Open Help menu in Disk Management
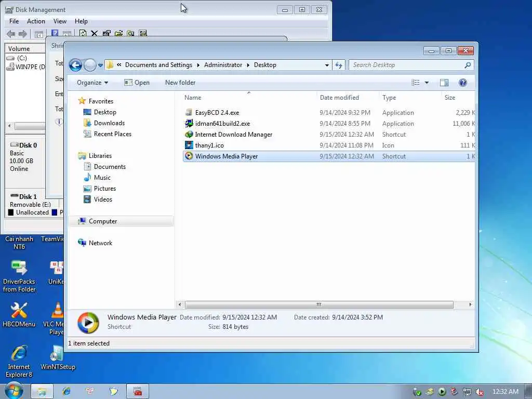This screenshot has width=532, height=399. pyautogui.click(x=81, y=21)
